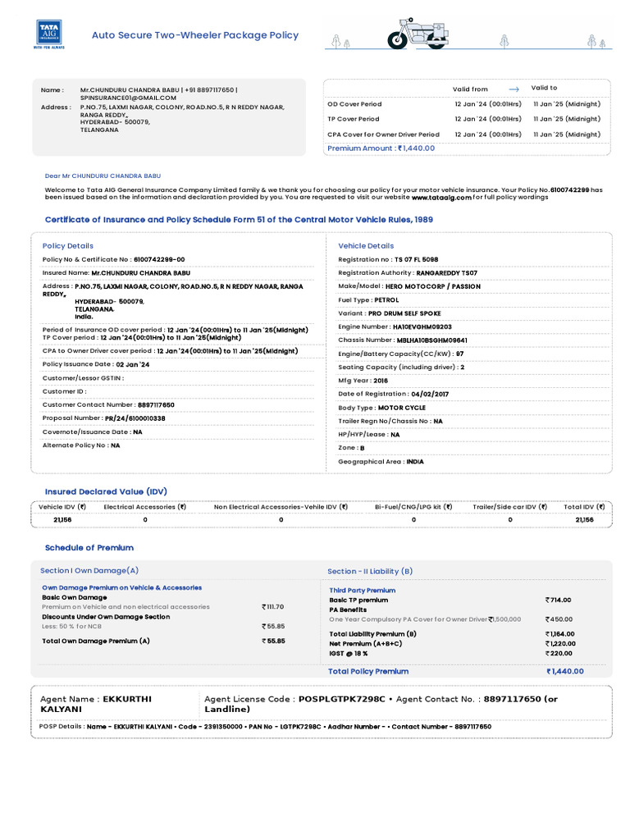Screen dimensions: 630x840
Task: Click Trailer Regn No/Chassis No row
Action: (390, 421)
